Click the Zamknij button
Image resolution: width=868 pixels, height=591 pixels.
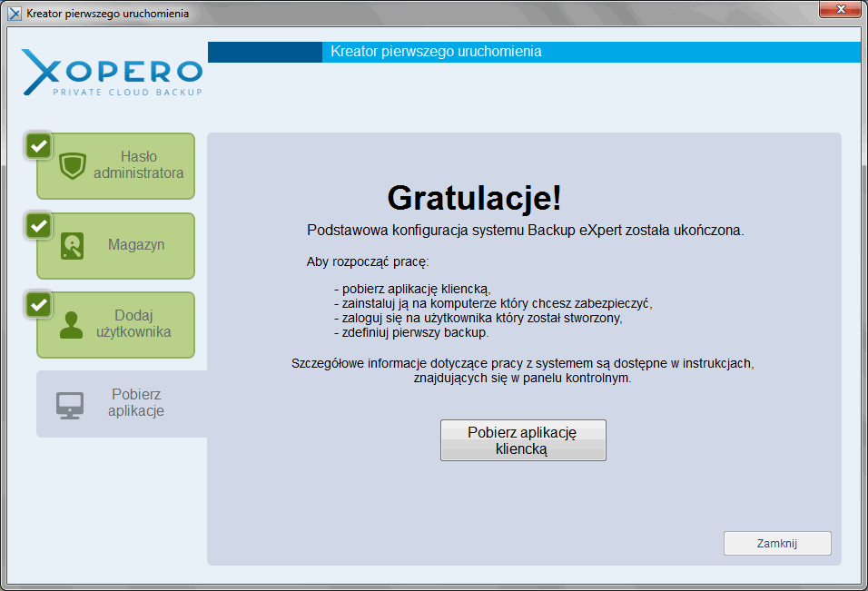tap(777, 544)
